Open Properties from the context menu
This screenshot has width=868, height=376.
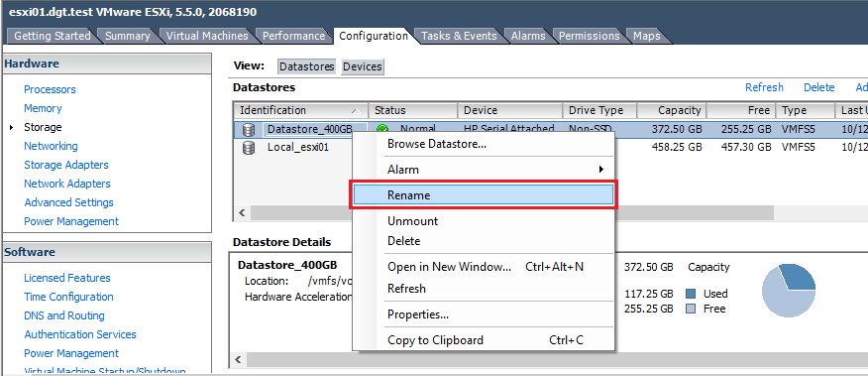click(418, 314)
